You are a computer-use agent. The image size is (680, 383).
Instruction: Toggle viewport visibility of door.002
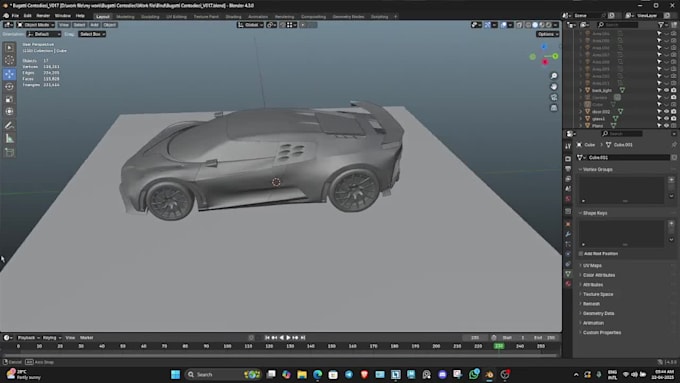[x=667, y=111]
